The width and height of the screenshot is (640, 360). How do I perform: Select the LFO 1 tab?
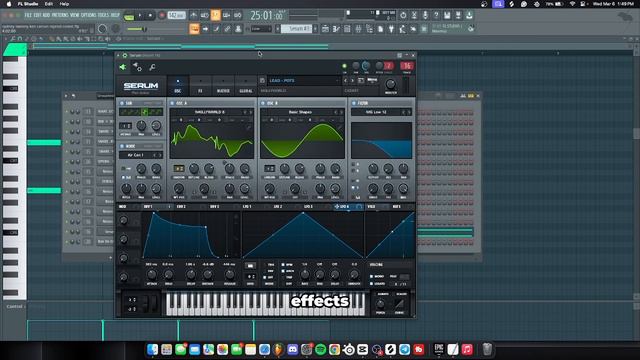(x=247, y=207)
